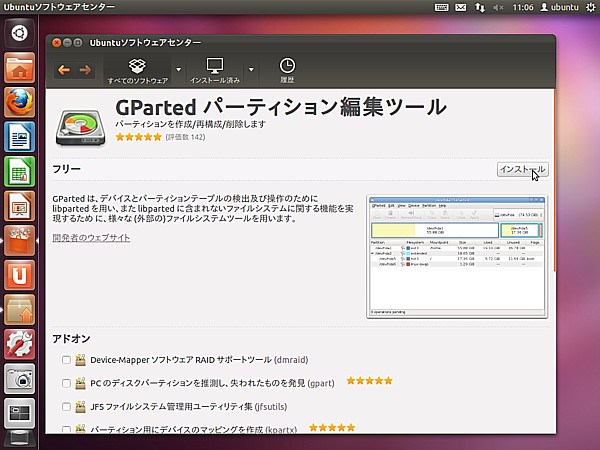This screenshot has height=450, width=600.
Task: Expand the インストール済み dropdown arrow
Action: [251, 70]
